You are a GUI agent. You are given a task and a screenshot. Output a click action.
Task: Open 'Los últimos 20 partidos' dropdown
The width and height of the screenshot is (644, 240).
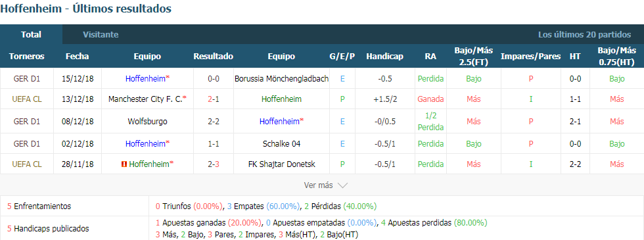pos(584,35)
